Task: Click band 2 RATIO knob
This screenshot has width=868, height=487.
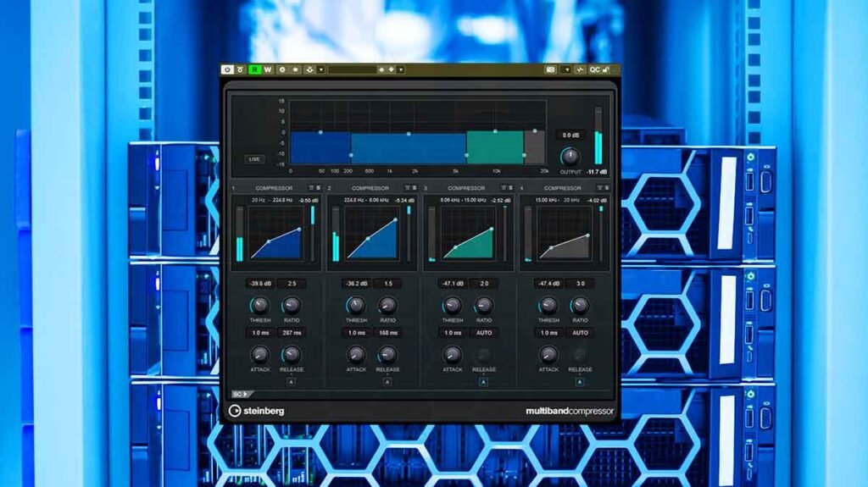Action: point(387,306)
